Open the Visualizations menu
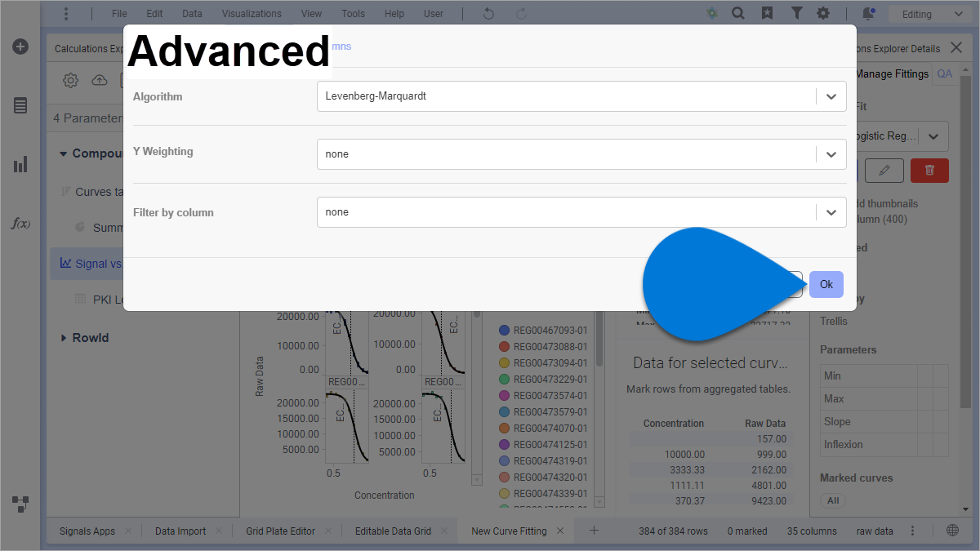The width and height of the screenshot is (980, 551). click(x=252, y=14)
